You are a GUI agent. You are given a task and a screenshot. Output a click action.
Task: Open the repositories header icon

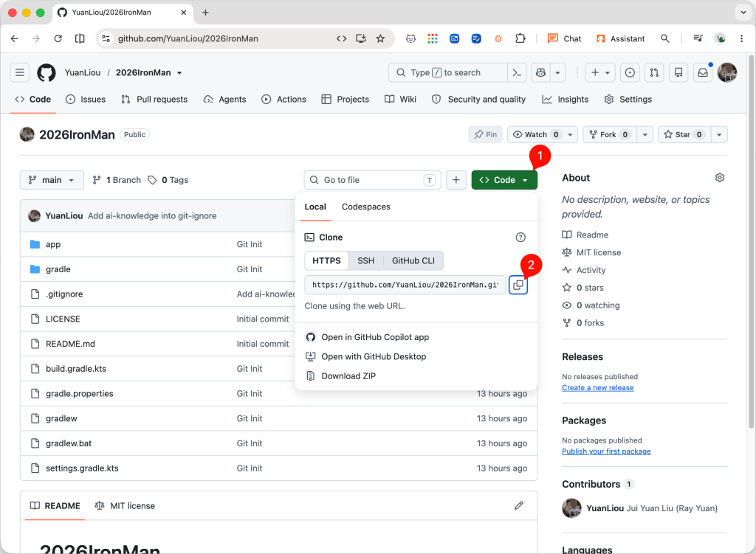pos(678,73)
